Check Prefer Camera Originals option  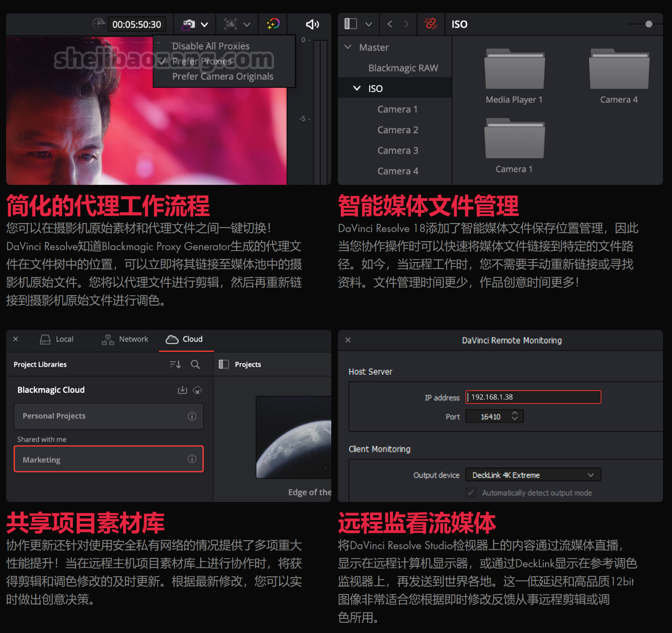click(222, 76)
